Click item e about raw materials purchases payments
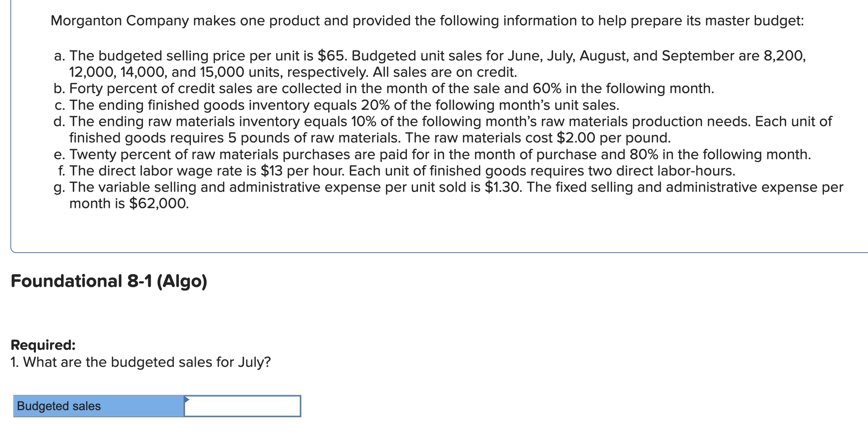Viewport: 868px width, 442px height. click(432, 155)
